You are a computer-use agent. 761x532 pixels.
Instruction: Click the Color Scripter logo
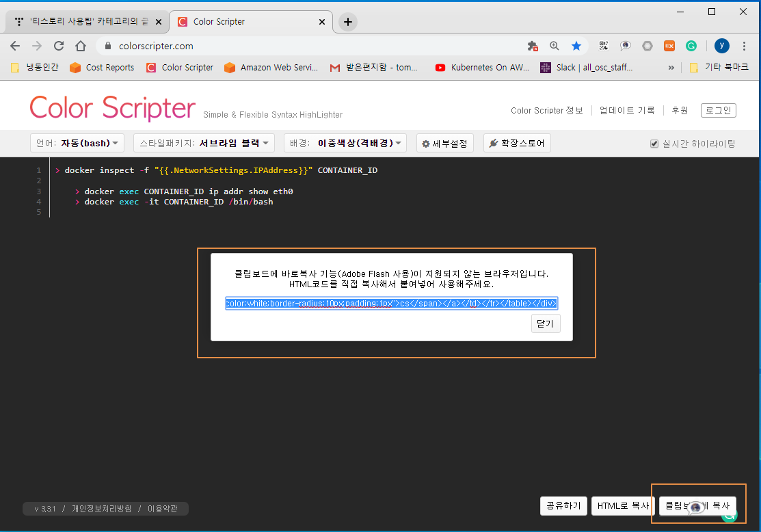coord(113,107)
